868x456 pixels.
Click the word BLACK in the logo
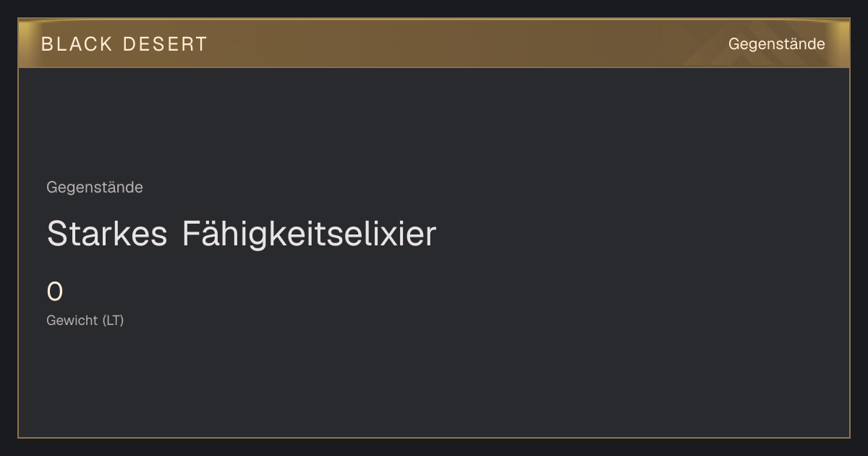click(x=77, y=44)
